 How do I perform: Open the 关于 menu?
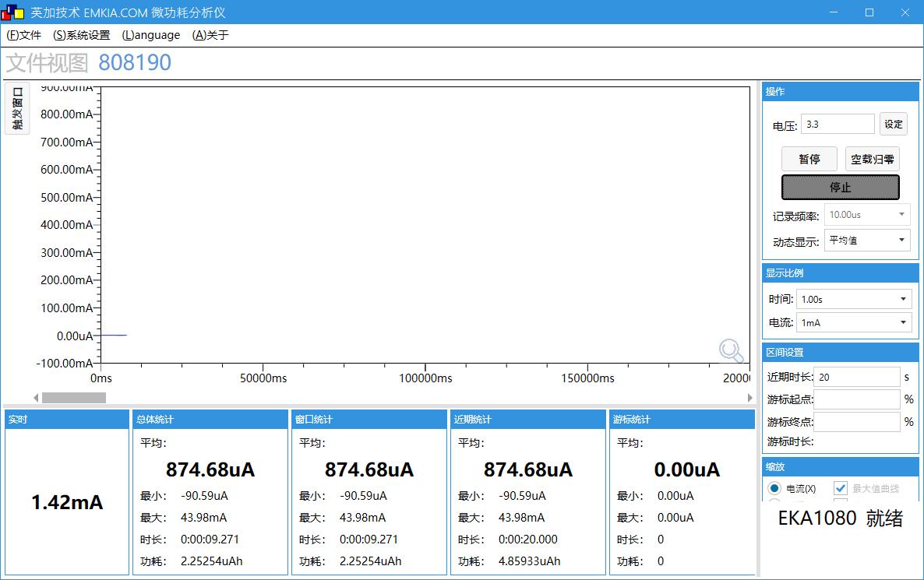coord(210,35)
